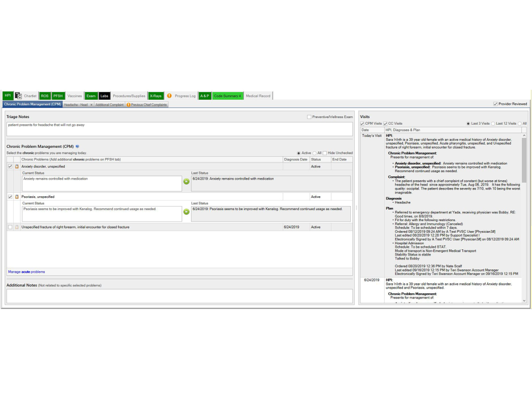The image size is (532, 399).
Task: Toggle the Provider Reviewed checkbox
Action: (495, 104)
